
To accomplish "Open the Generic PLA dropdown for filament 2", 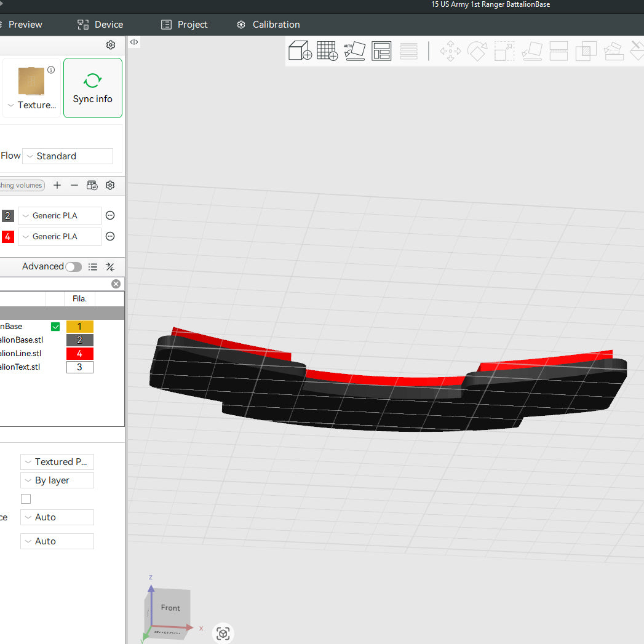I will click(x=59, y=215).
